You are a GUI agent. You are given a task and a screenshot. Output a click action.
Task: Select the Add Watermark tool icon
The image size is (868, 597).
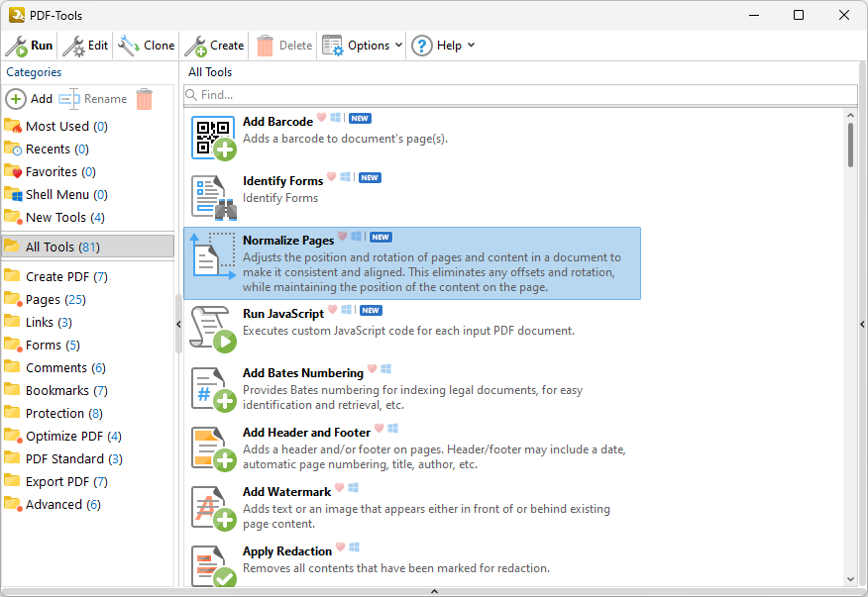[213, 507]
